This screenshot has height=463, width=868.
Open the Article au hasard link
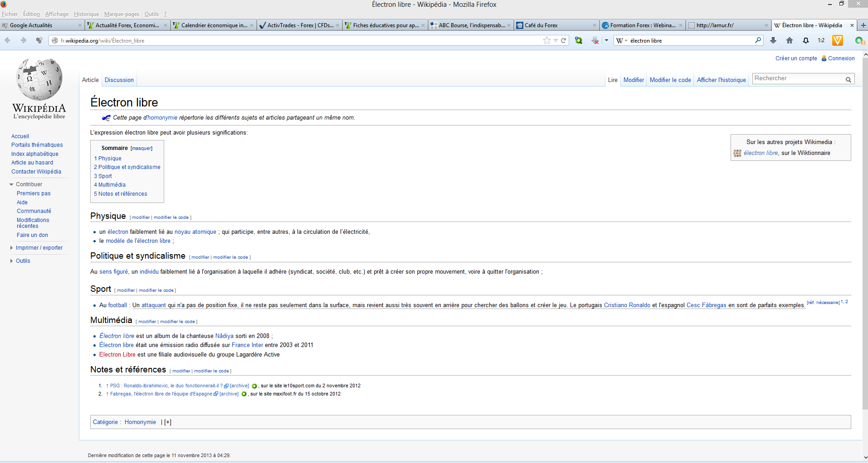[32, 163]
